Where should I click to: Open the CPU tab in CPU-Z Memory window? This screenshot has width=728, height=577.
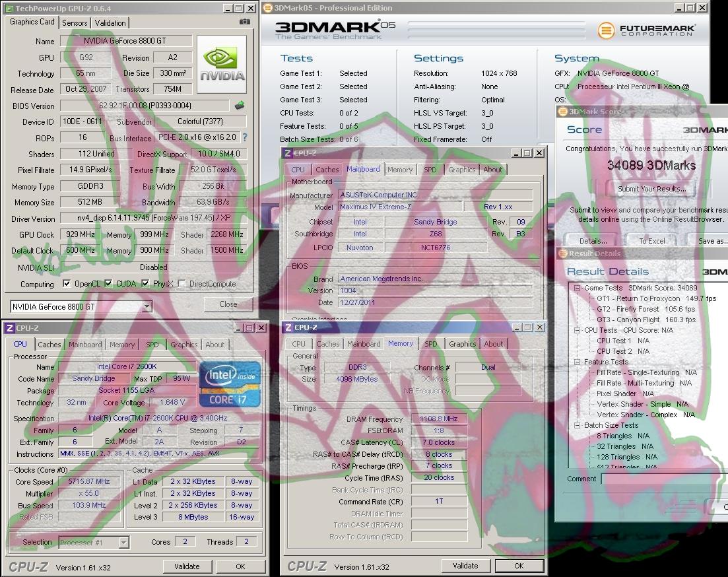pyautogui.click(x=298, y=344)
